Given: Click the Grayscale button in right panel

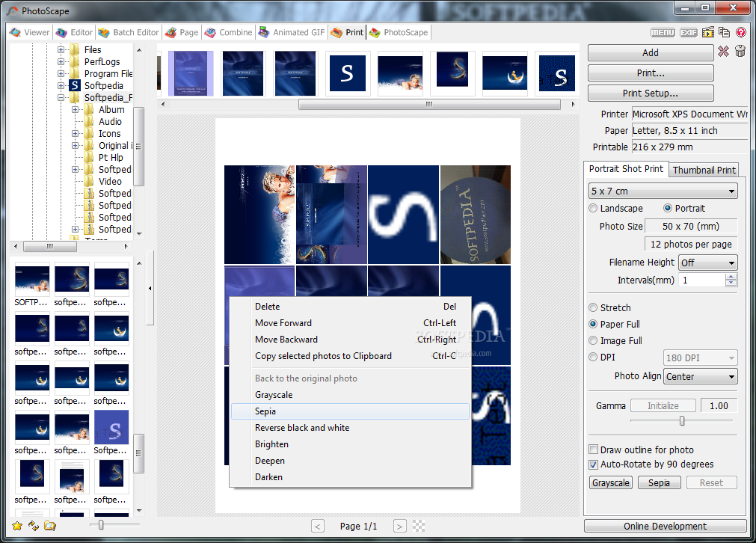Looking at the screenshot, I should 611,482.
